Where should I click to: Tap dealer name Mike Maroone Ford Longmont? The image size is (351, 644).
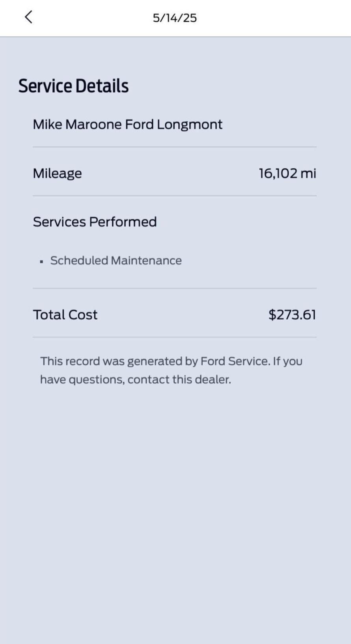[127, 125]
